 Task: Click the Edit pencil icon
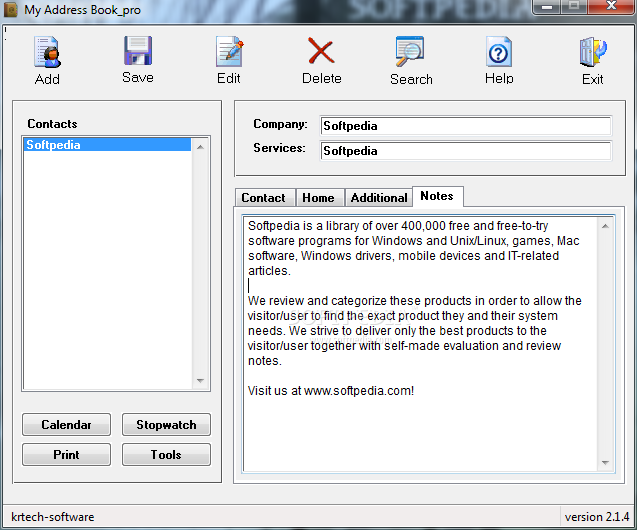coord(230,52)
